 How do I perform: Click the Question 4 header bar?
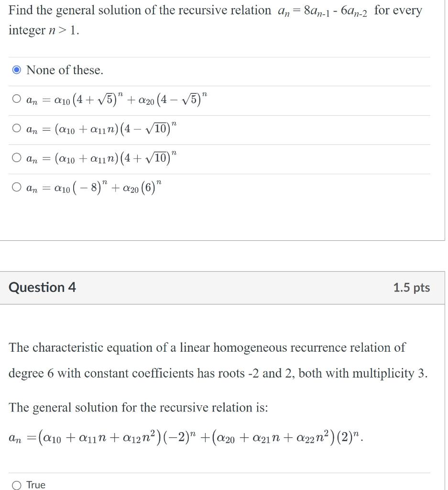click(223, 287)
